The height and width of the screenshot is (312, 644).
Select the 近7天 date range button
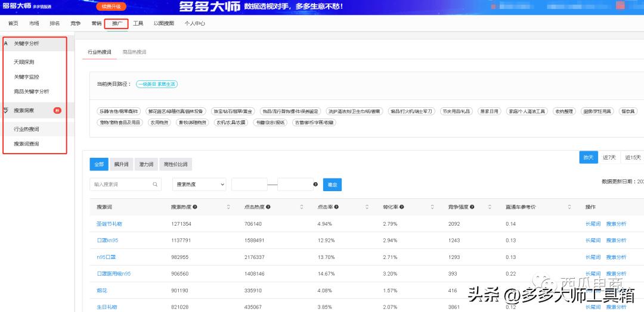(609, 157)
